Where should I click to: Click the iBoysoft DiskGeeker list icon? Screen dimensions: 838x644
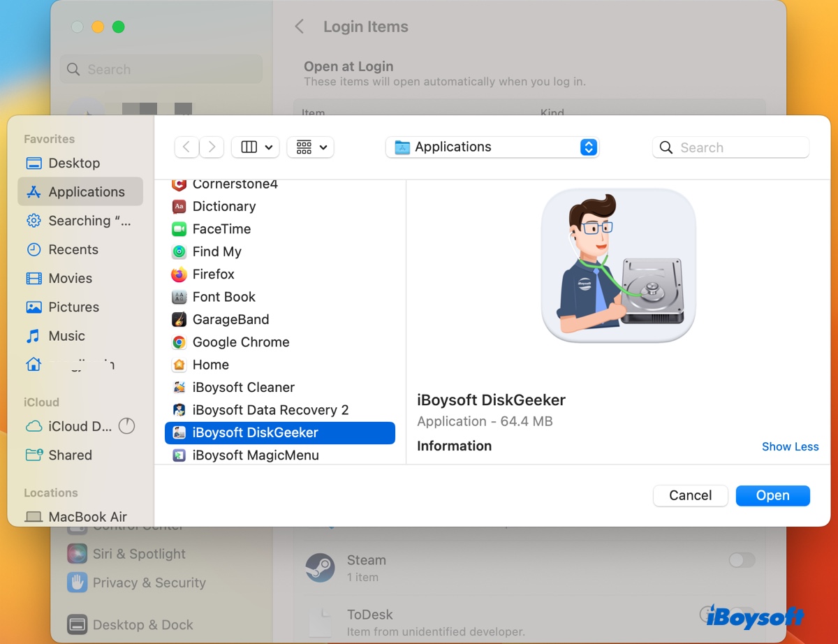[x=179, y=433]
